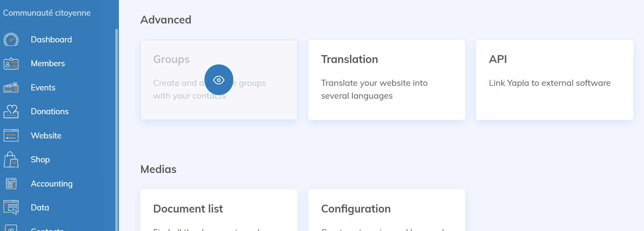Click the Members ID card icon
Viewport: 644px width, 231px height.
point(11,64)
